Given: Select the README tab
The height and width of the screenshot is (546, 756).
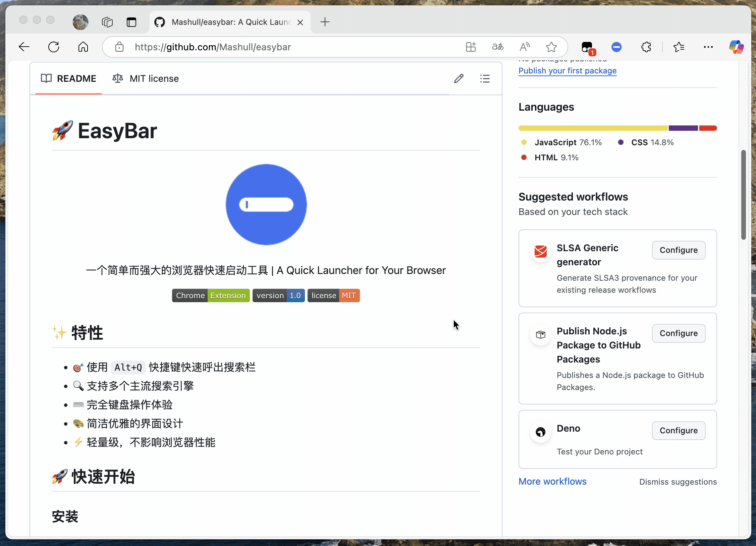Looking at the screenshot, I should point(68,78).
